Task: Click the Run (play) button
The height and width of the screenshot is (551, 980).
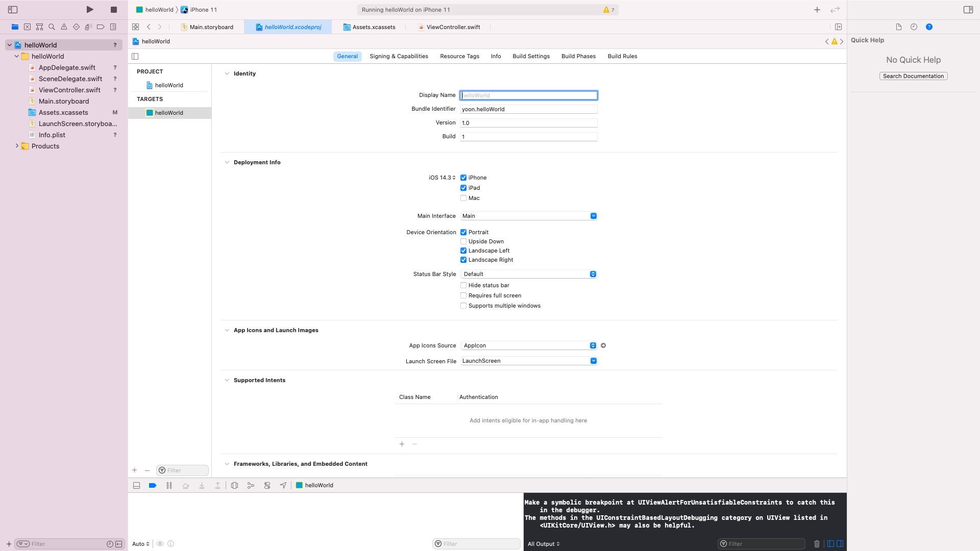Action: pos(90,10)
